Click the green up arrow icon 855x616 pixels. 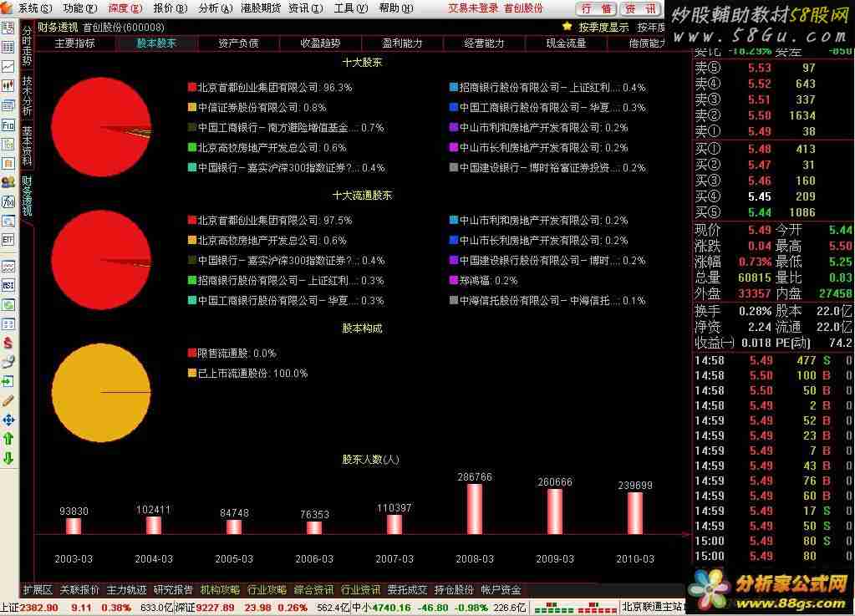[8, 439]
